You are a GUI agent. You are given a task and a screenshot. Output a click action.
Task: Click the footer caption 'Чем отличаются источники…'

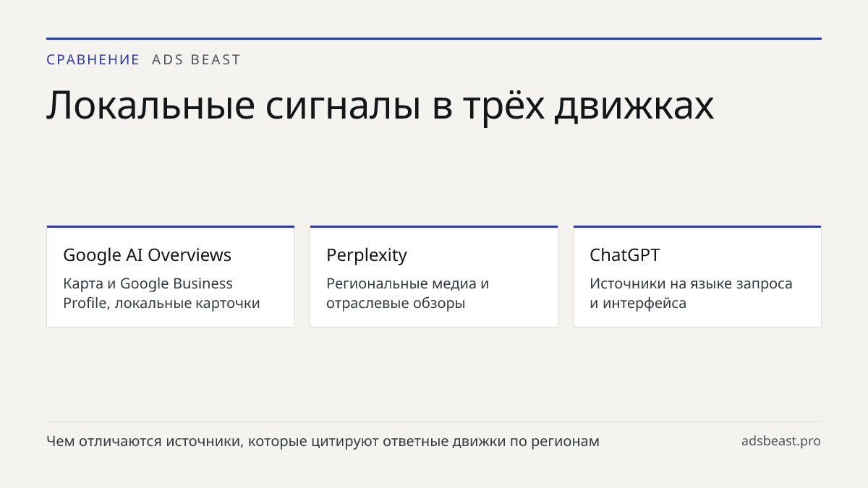(x=323, y=441)
